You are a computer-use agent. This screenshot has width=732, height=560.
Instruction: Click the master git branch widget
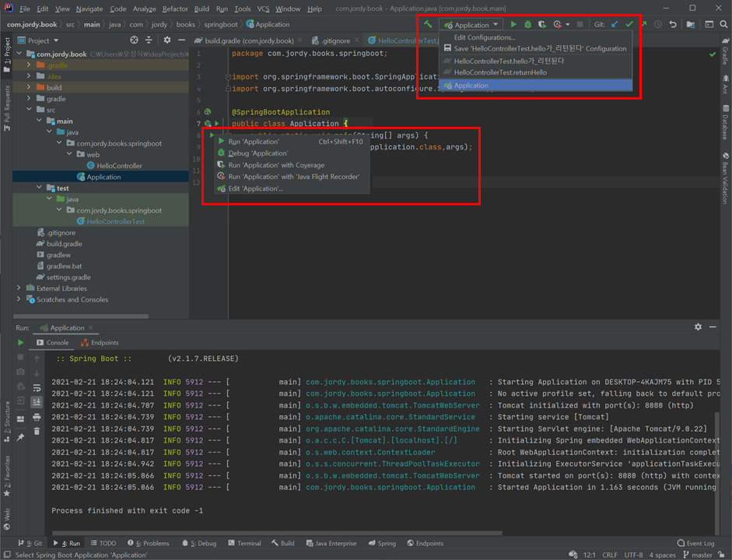point(698,555)
